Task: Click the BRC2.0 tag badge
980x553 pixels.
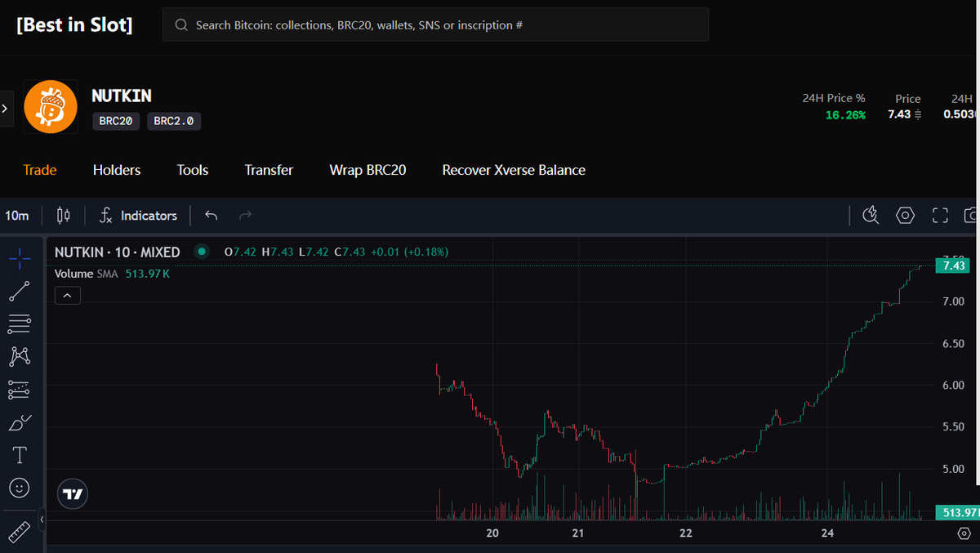Action: tap(174, 121)
